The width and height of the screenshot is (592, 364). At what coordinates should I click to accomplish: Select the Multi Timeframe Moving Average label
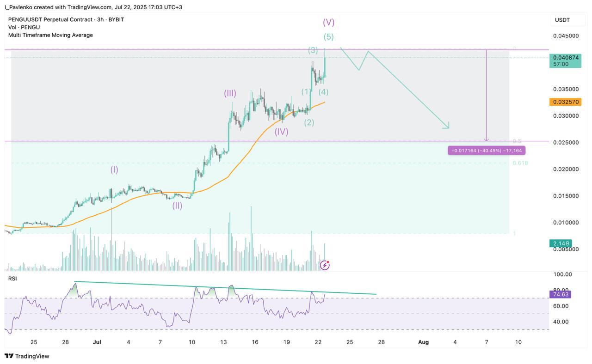coord(50,35)
